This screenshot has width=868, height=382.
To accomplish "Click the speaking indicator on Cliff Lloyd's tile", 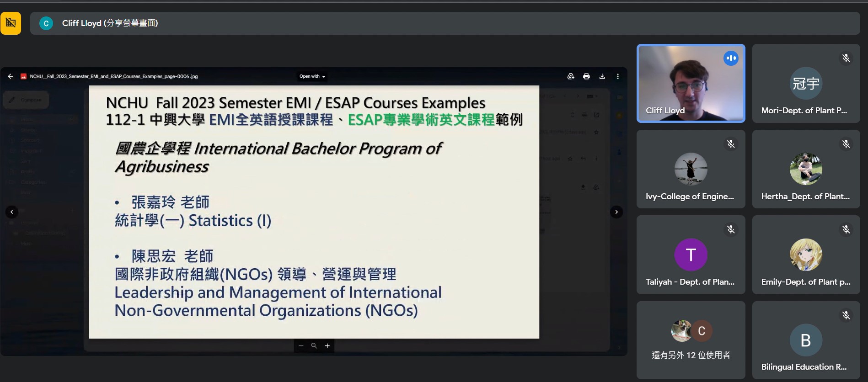I will [731, 58].
